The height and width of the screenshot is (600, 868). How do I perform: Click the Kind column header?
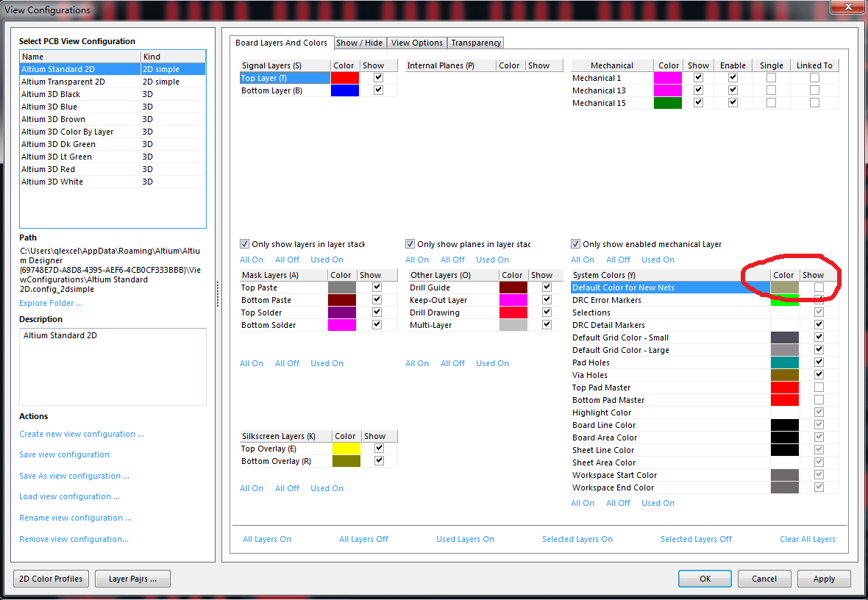[x=174, y=57]
